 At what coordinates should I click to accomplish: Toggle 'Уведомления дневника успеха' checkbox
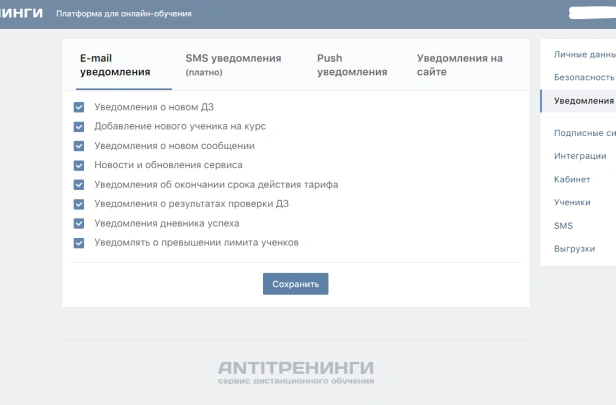click(x=79, y=223)
